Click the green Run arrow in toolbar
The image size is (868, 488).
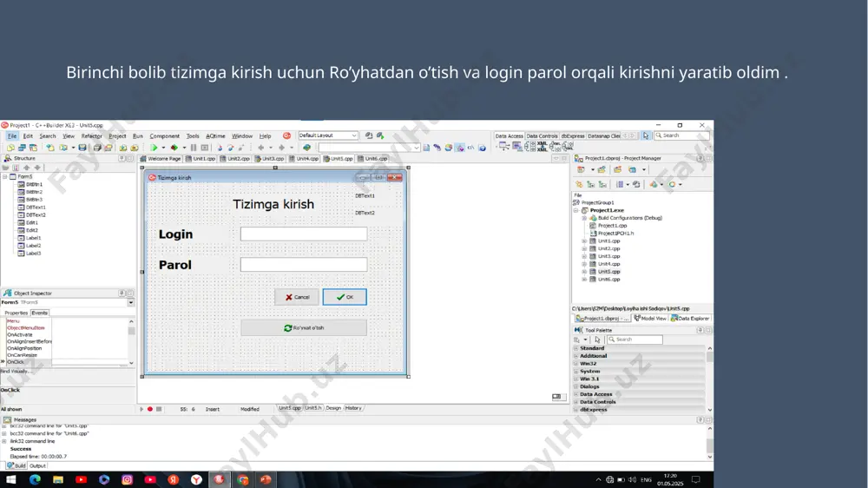click(155, 148)
